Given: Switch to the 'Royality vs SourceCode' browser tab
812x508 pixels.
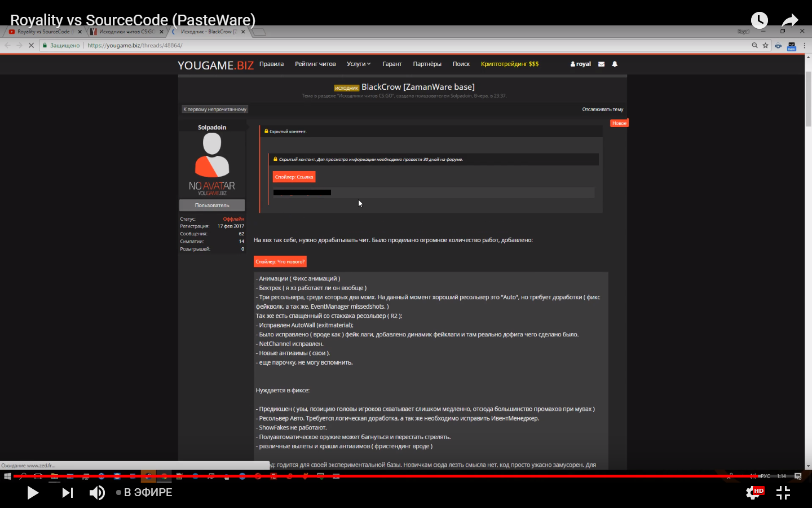Looking at the screenshot, I should [44, 32].
